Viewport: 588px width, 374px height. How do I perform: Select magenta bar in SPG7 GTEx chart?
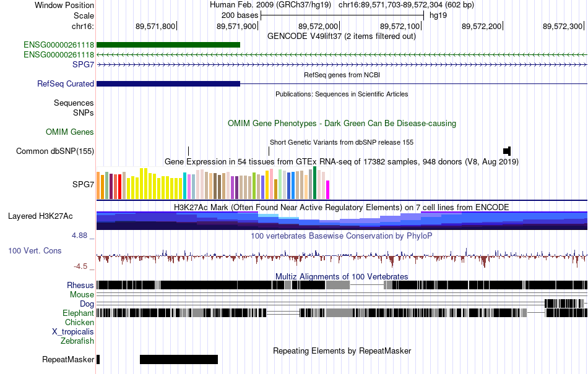[x=328, y=190]
